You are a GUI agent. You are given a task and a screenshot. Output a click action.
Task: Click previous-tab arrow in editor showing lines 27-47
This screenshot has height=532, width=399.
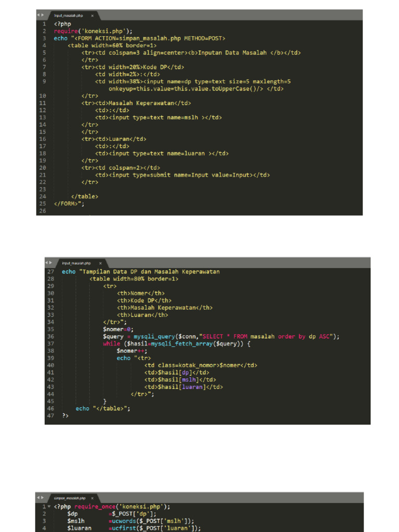coord(47,262)
